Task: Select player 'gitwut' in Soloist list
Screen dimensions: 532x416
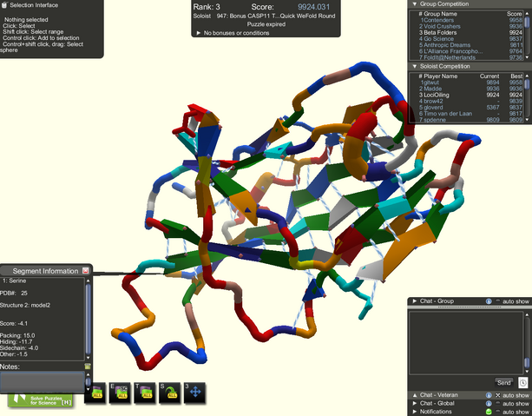Action: (x=430, y=83)
